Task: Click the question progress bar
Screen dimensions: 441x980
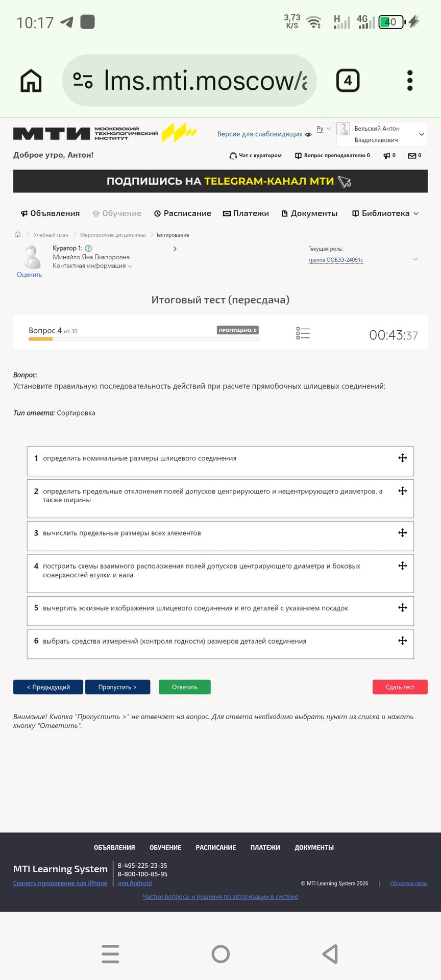Action: (x=143, y=339)
